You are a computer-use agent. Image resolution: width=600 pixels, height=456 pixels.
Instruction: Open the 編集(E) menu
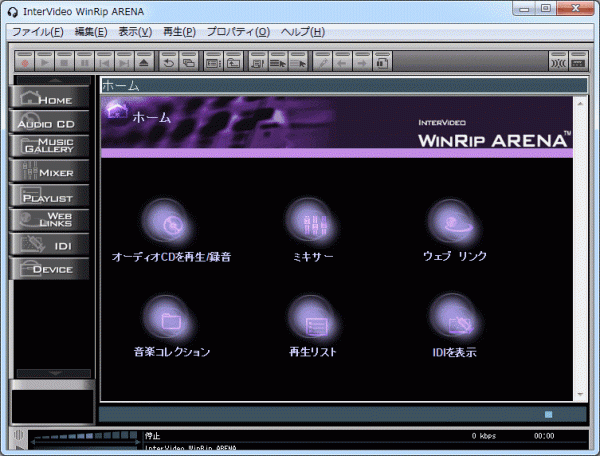91,31
